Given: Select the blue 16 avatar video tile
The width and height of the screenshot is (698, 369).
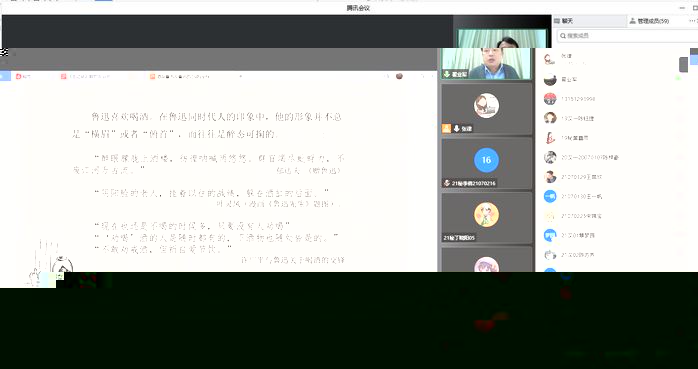Looking at the screenshot, I should click(486, 164).
